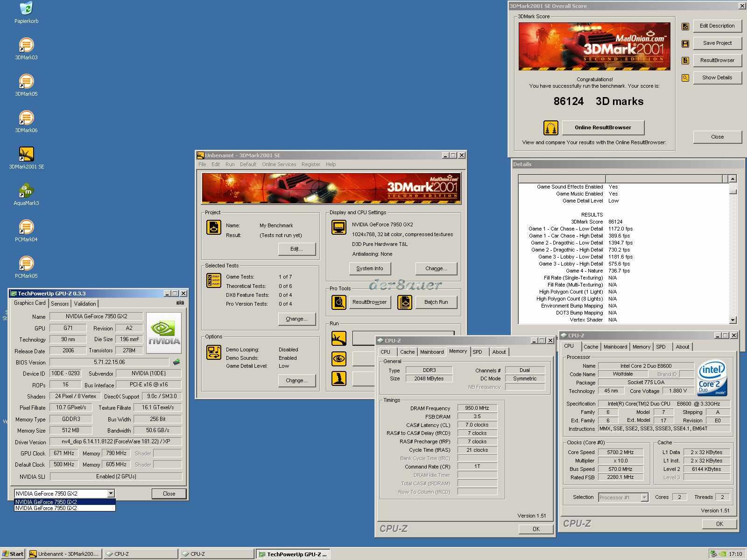This screenshot has height=560, width=747.
Task: Click the Close button in GPU-Z
Action: click(169, 493)
